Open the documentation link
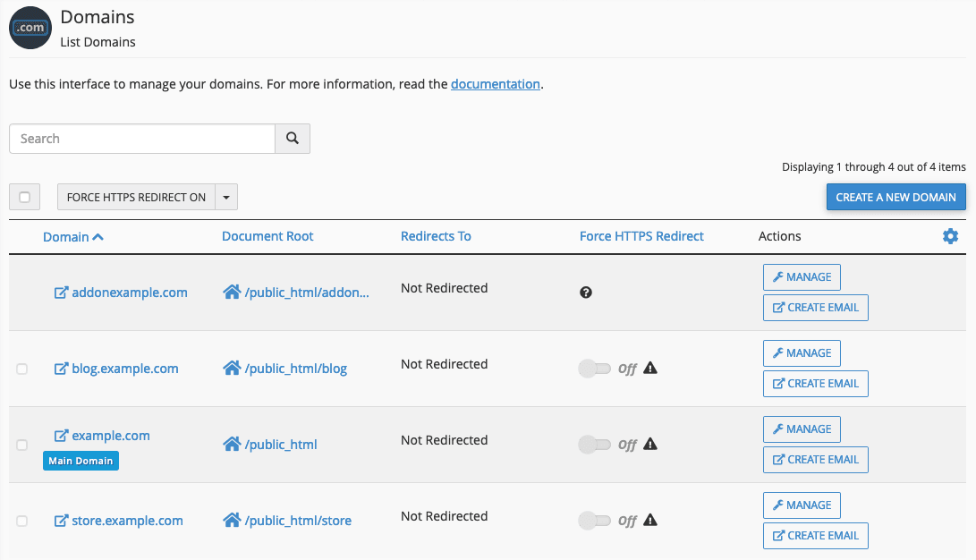This screenshot has width=976, height=560. pyautogui.click(x=495, y=84)
